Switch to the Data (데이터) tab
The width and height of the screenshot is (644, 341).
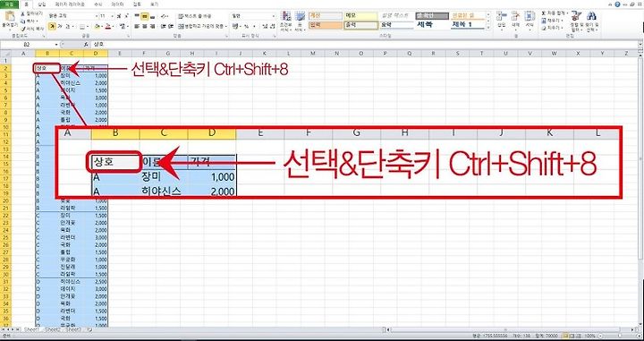[x=117, y=4]
